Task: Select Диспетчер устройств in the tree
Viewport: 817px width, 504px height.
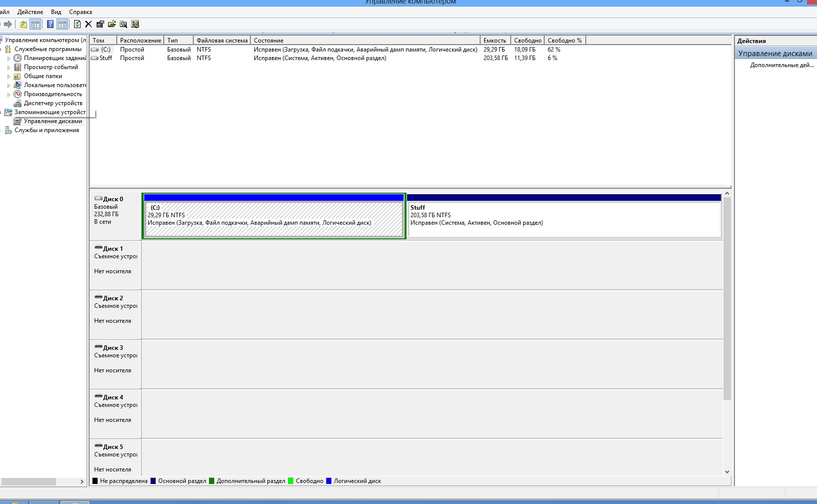Action: click(x=53, y=103)
